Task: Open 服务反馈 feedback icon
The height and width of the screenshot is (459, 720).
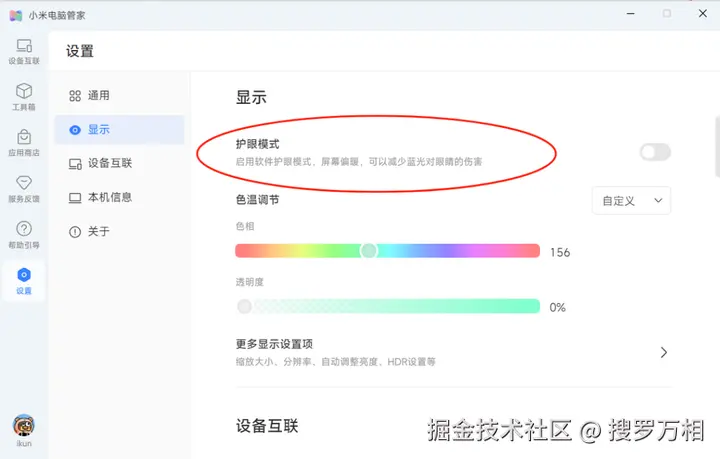Action: [24, 189]
